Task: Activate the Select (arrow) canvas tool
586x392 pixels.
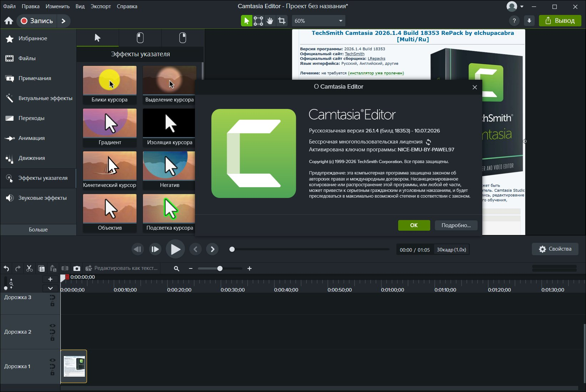Action: 246,21
